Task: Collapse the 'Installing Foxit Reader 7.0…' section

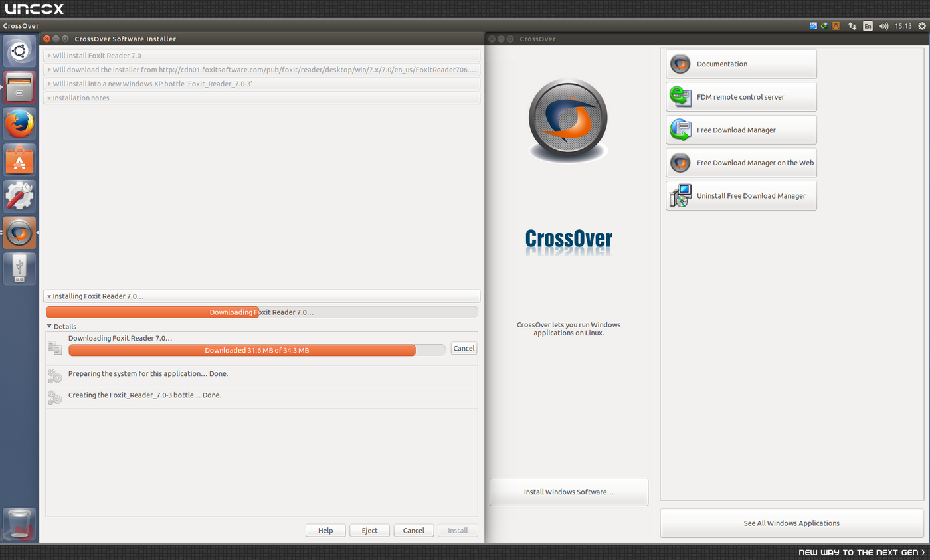Action: [x=262, y=296]
